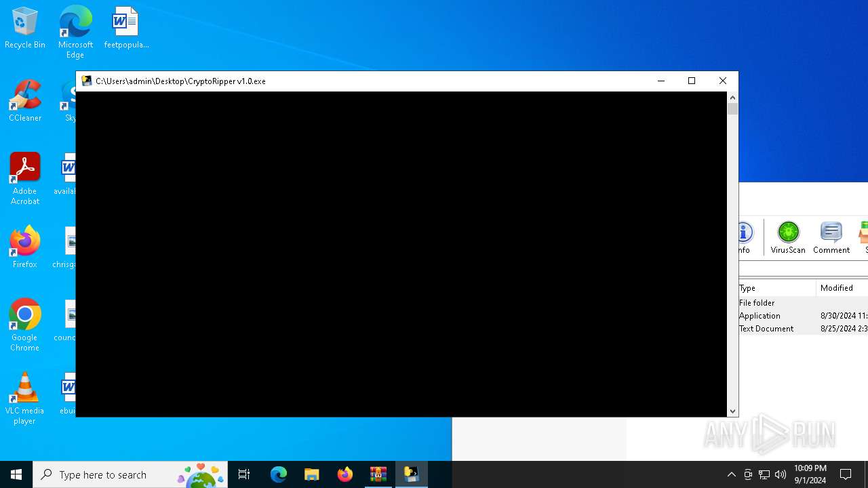The image size is (868, 488).
Task: Open the Windows Start menu
Action: tap(16, 474)
